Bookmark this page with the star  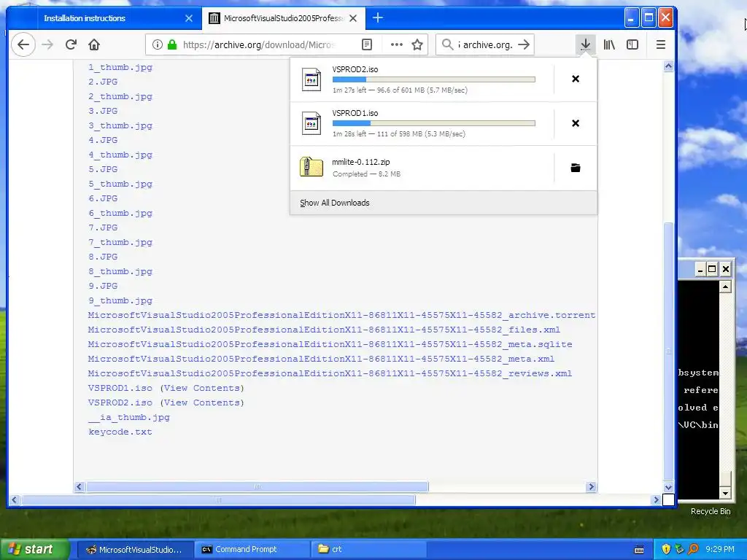coord(417,44)
